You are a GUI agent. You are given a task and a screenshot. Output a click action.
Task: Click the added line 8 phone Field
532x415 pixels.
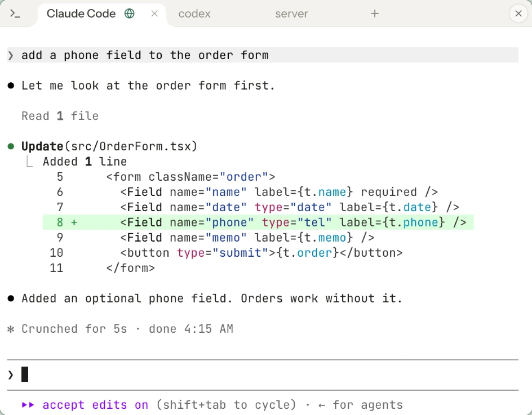coord(258,222)
